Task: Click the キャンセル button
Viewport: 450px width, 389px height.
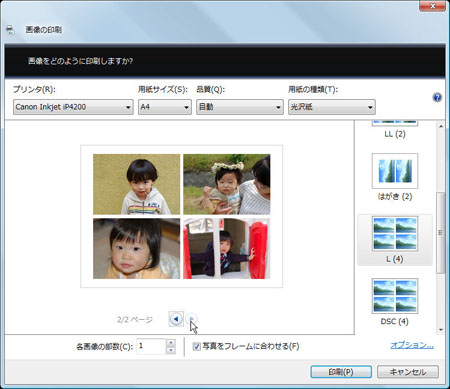Action: click(408, 372)
